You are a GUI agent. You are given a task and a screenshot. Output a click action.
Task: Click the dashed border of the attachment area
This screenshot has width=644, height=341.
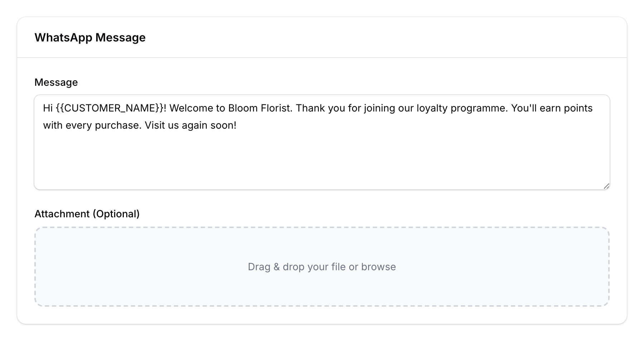click(322, 227)
